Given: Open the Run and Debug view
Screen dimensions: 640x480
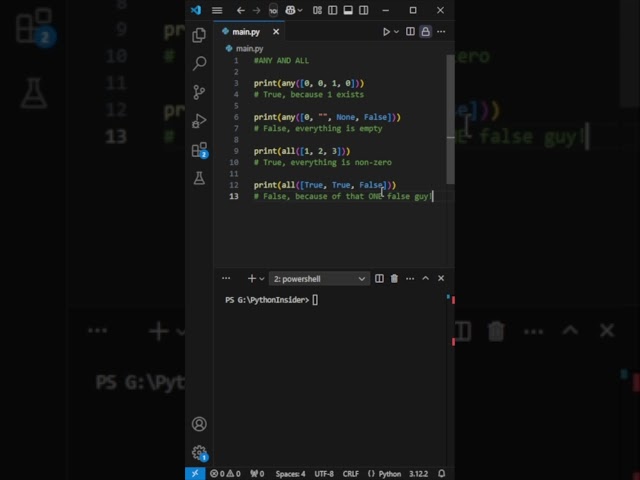Looking at the screenshot, I should click(199, 121).
